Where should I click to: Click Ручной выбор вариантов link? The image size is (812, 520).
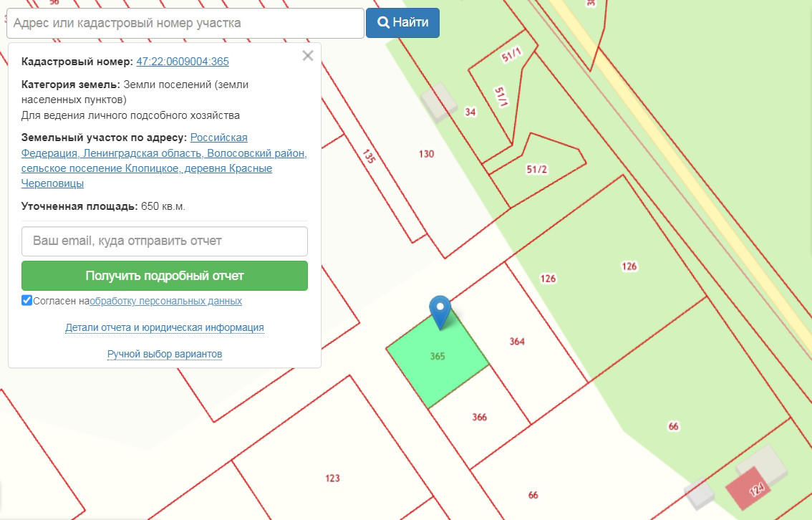point(165,354)
